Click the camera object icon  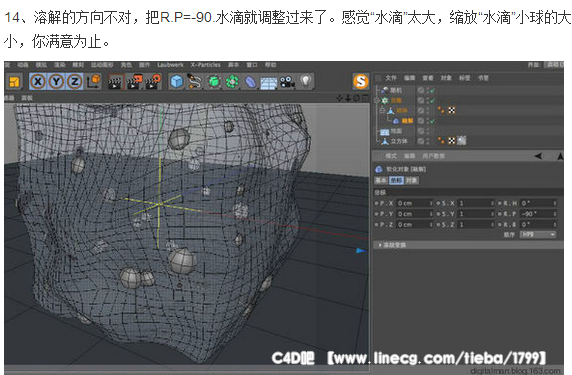[x=287, y=82]
